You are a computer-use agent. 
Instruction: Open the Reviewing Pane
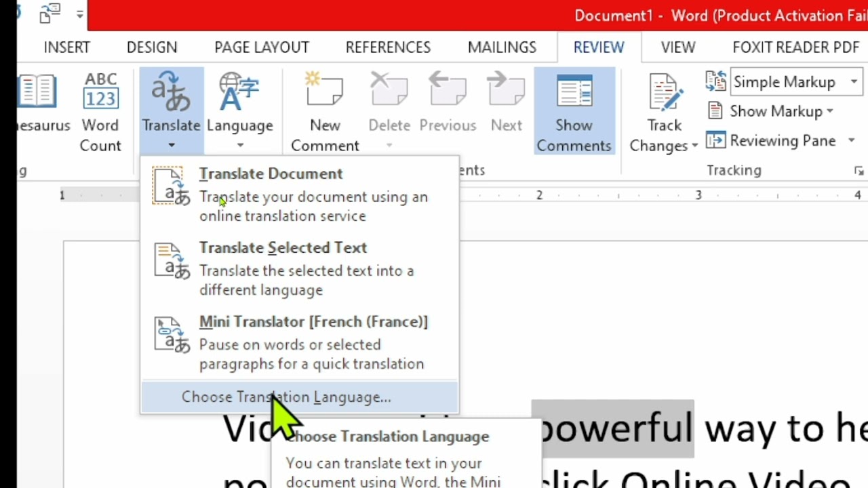click(783, 140)
